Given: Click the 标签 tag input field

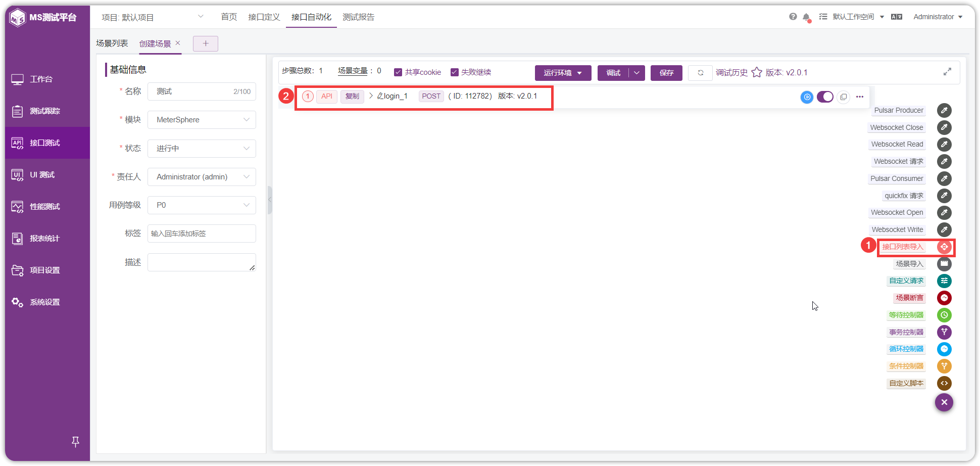Looking at the screenshot, I should [x=202, y=234].
